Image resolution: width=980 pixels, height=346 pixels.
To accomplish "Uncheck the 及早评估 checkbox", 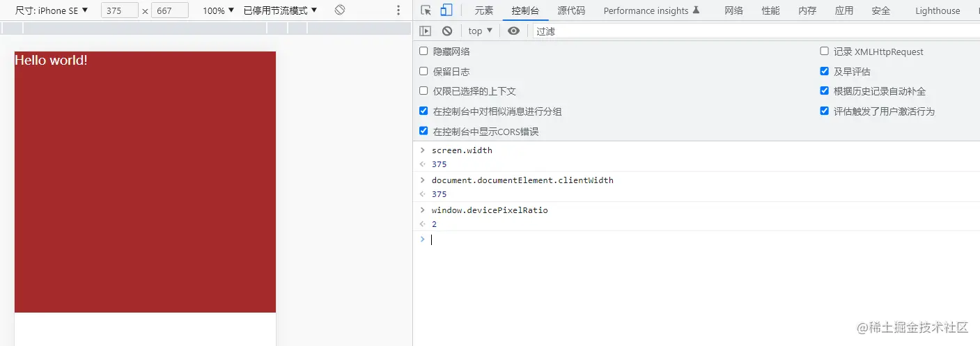I will point(825,71).
